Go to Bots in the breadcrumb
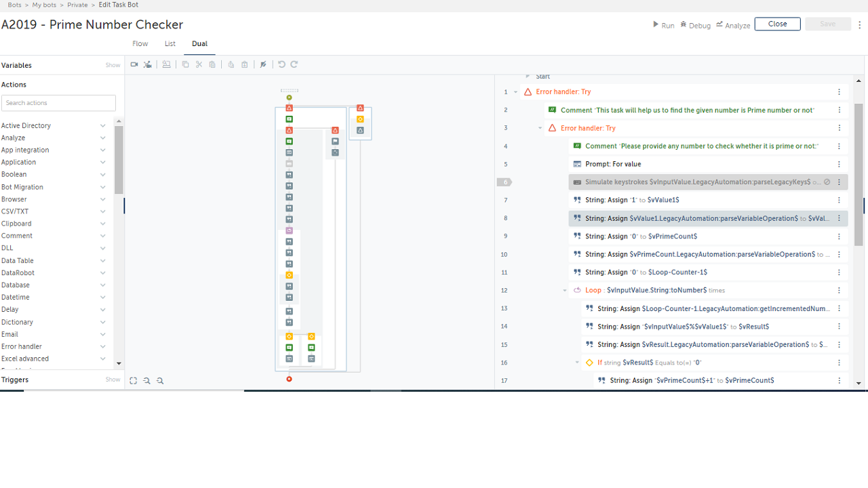This screenshot has width=868, height=488. [15, 5]
